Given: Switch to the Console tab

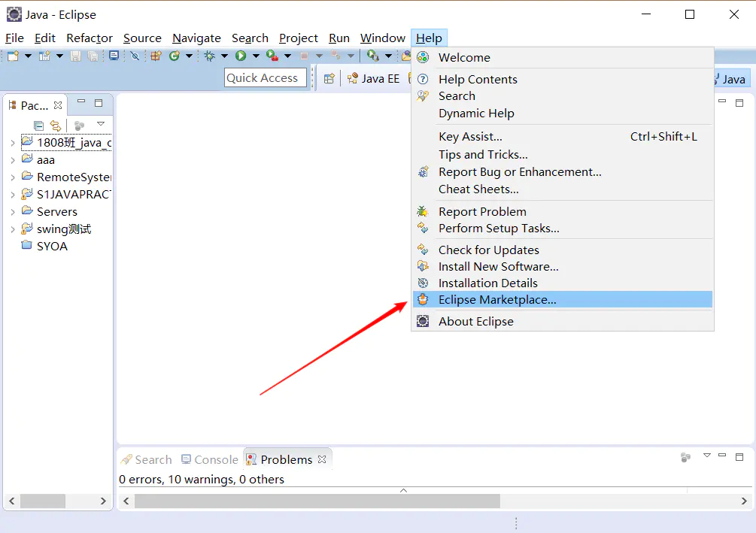Looking at the screenshot, I should point(210,460).
